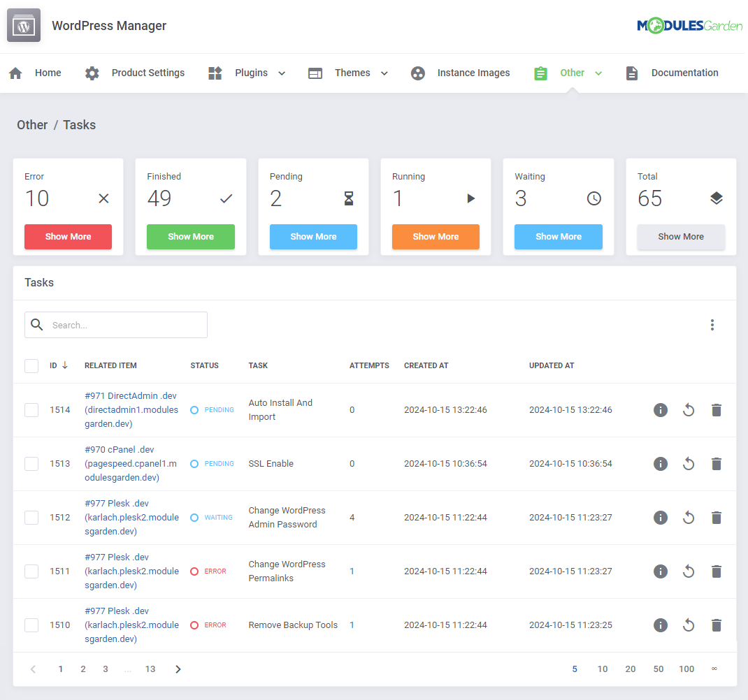Click the Product Settings gear icon
Image resolution: width=748 pixels, height=700 pixels.
coord(92,73)
